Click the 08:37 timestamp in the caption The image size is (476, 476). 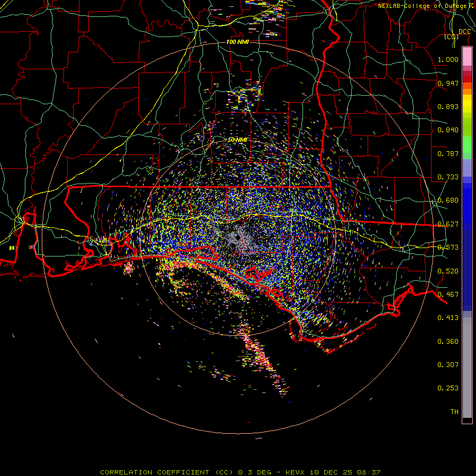point(369,472)
